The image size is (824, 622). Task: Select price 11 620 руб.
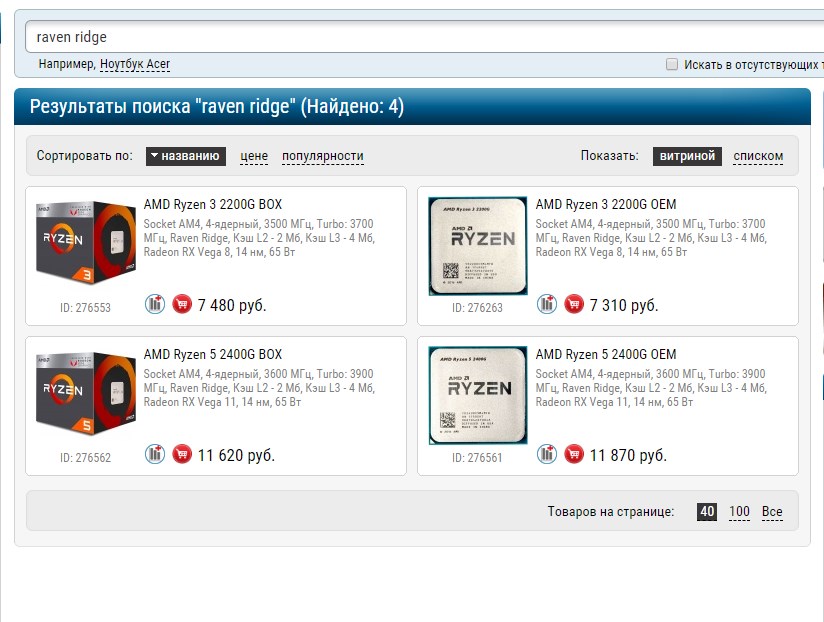pos(236,455)
